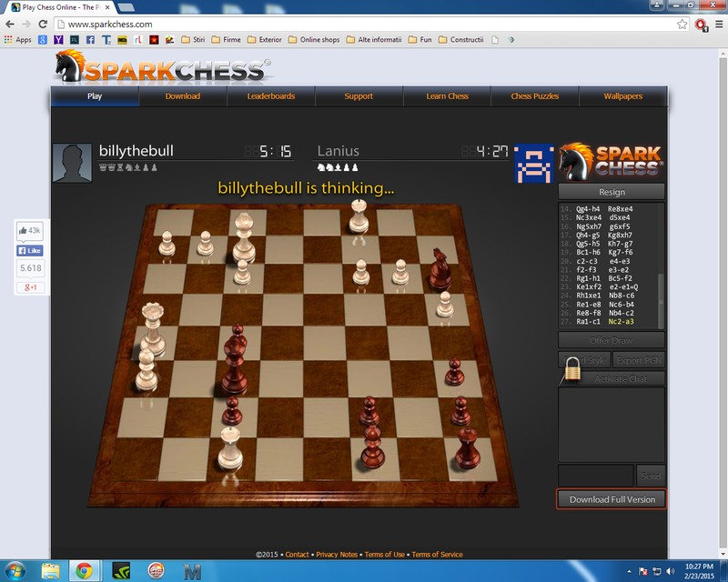The image size is (728, 582).
Task: Open the Firme bookmarks folder
Action: click(x=226, y=40)
